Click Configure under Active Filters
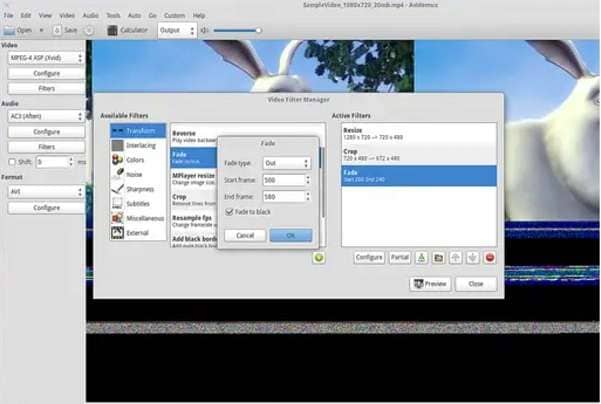 click(x=369, y=258)
